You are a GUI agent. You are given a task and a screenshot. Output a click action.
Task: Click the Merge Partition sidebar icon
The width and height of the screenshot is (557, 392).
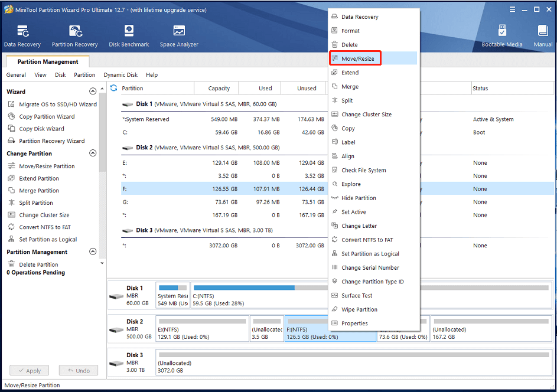point(11,190)
